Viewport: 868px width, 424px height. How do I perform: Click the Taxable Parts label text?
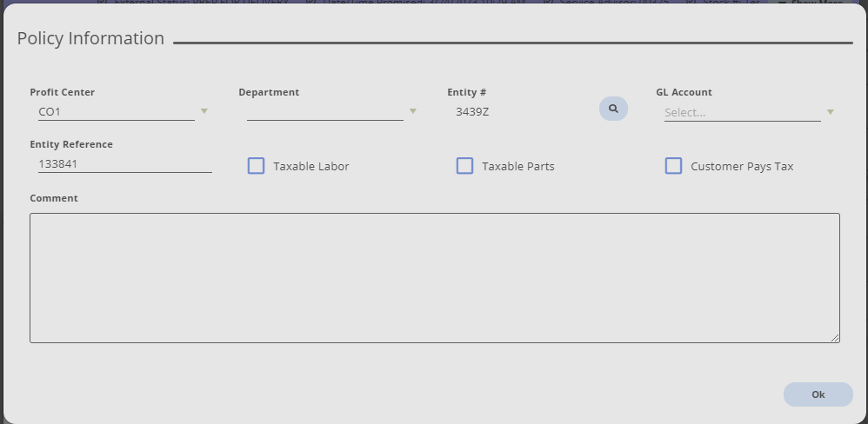[517, 166]
